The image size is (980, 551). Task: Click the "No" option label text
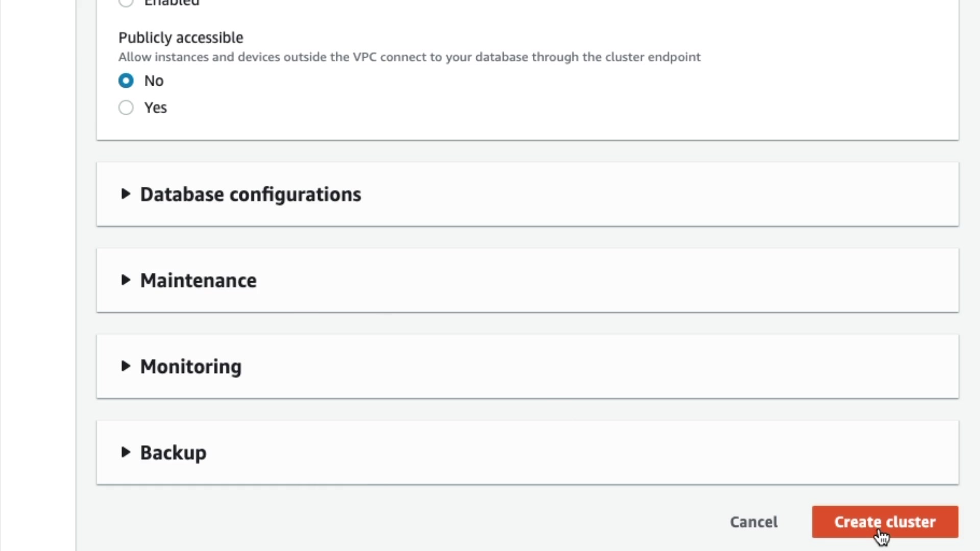tap(154, 81)
